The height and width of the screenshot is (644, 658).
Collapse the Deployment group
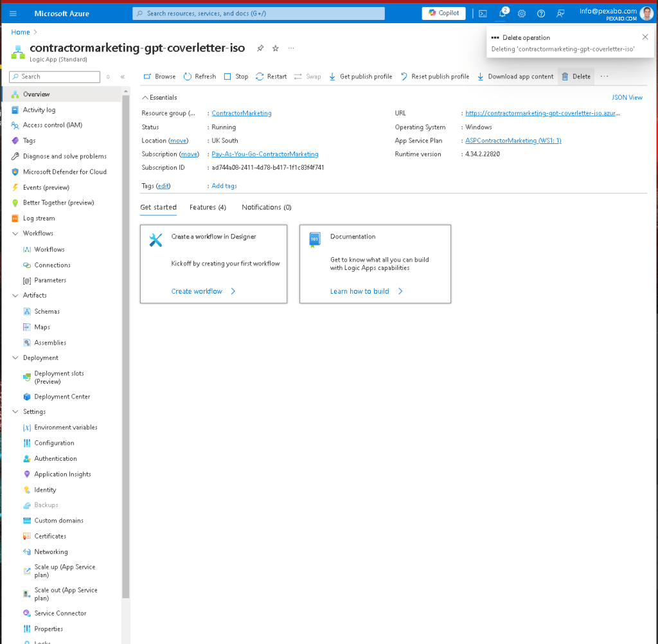(15, 358)
